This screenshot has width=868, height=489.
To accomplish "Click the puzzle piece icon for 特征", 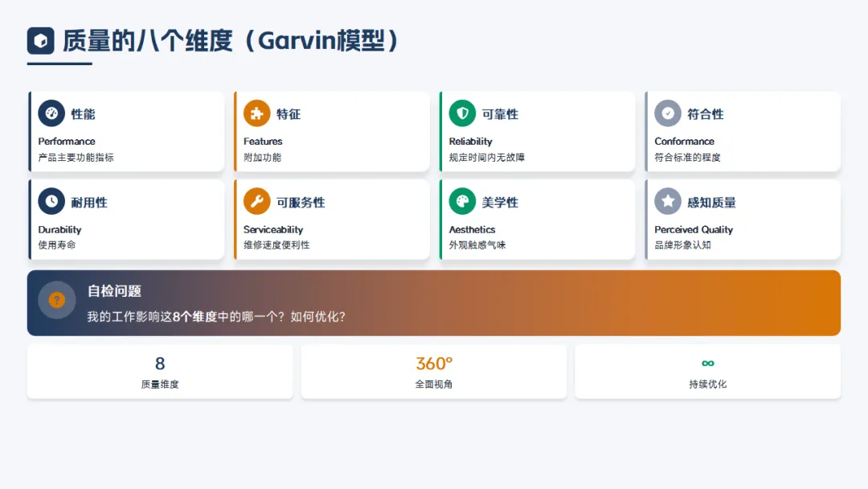I will click(x=257, y=113).
